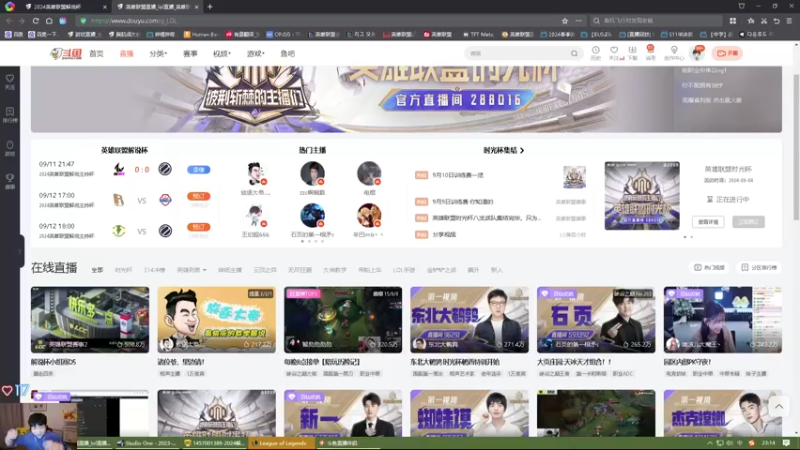The height and width of the screenshot is (450, 800).
Task: Open 关注 heart icon in left sidebar
Action: coord(10,82)
